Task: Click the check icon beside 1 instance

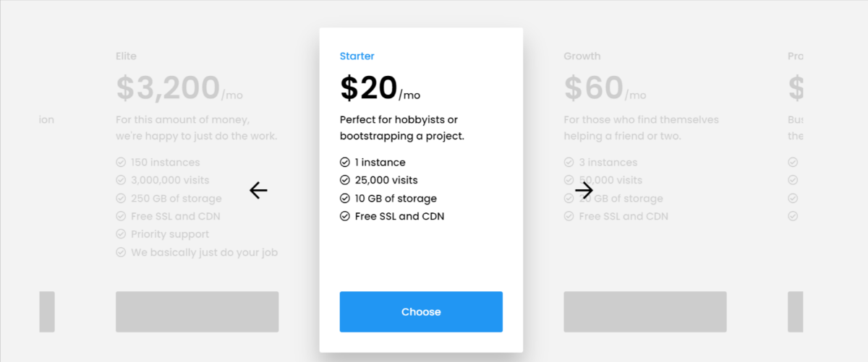Action: pos(345,163)
